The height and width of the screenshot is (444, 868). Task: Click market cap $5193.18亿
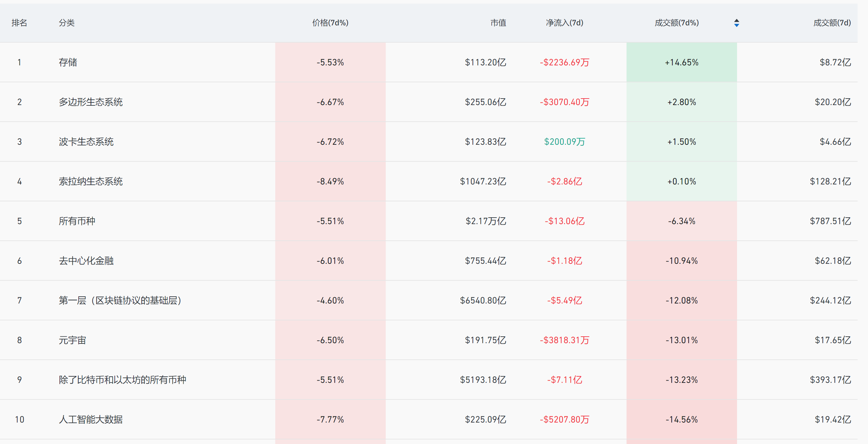[x=483, y=380]
